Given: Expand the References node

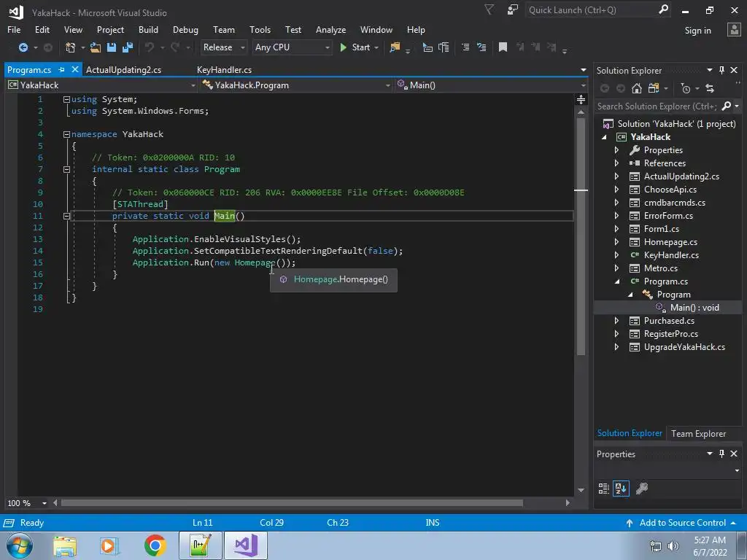Looking at the screenshot, I should point(616,163).
